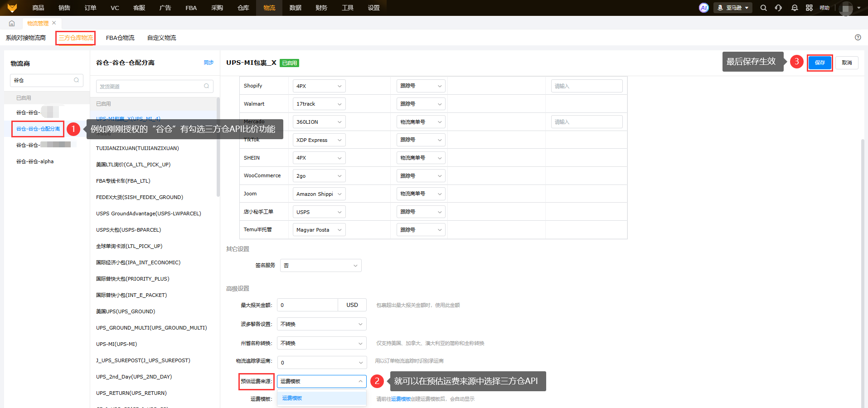Click the 帮助 link in top bar
The width and height of the screenshot is (868, 408).
coord(824,8)
